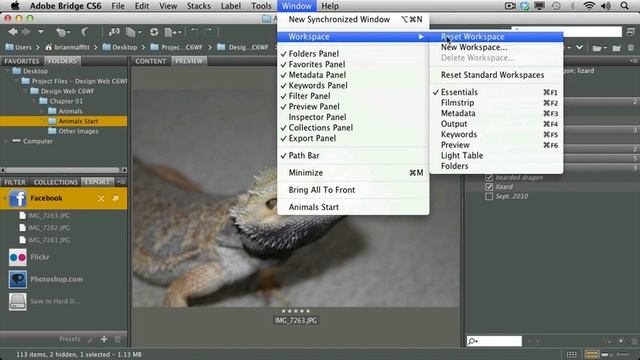Go forward with the forward arrow

coord(26,32)
